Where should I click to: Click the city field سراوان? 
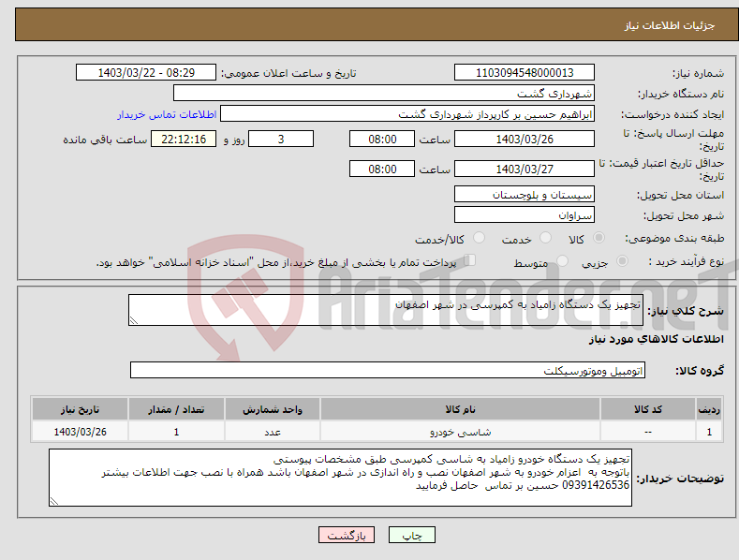(x=525, y=215)
